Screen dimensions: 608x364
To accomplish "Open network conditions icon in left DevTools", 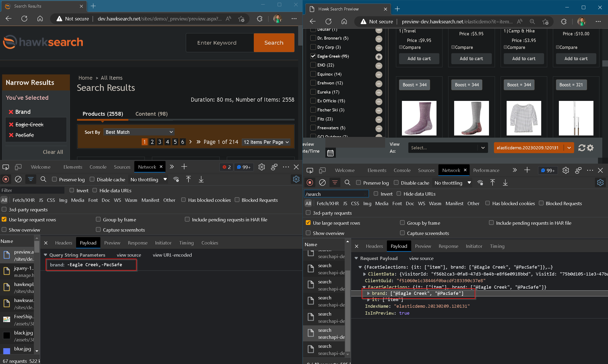I will point(176,179).
